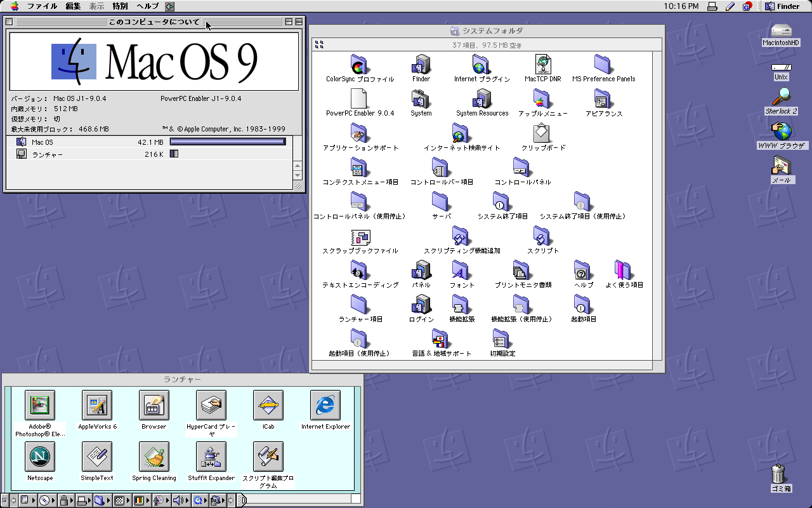Open the 編集 menu

73,6
